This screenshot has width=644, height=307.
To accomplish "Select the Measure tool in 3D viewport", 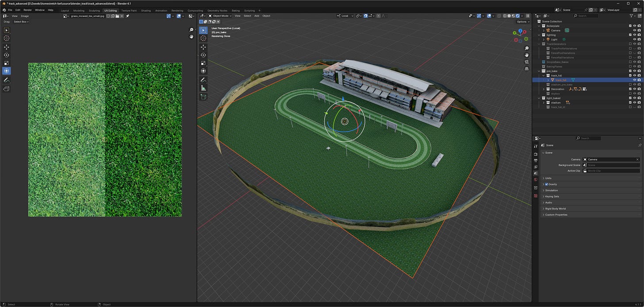I will [x=203, y=88].
